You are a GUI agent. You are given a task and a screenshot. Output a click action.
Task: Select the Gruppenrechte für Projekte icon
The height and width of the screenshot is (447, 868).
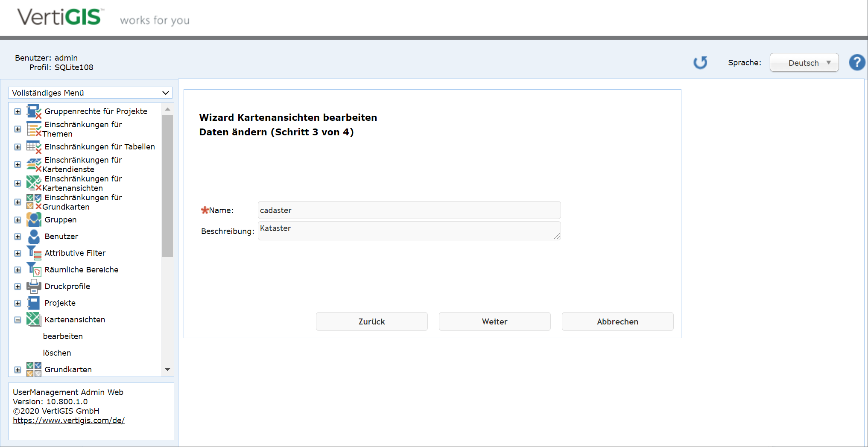33,111
